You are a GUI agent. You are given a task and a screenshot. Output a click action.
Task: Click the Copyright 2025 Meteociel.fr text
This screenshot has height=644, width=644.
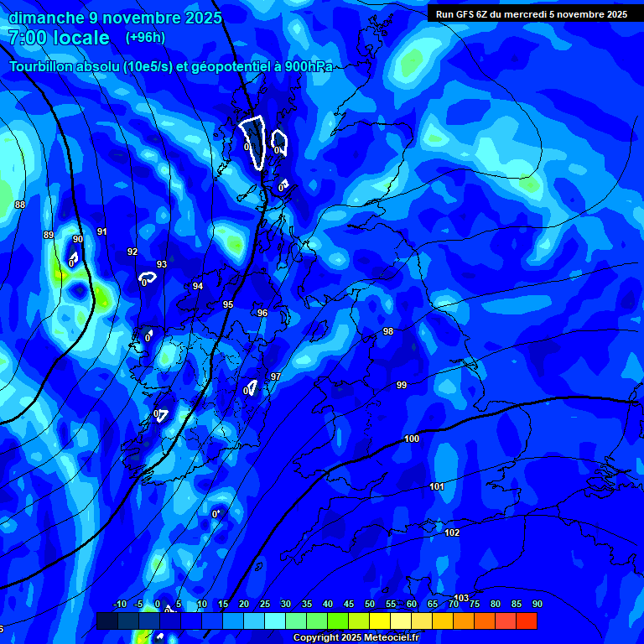(x=356, y=637)
